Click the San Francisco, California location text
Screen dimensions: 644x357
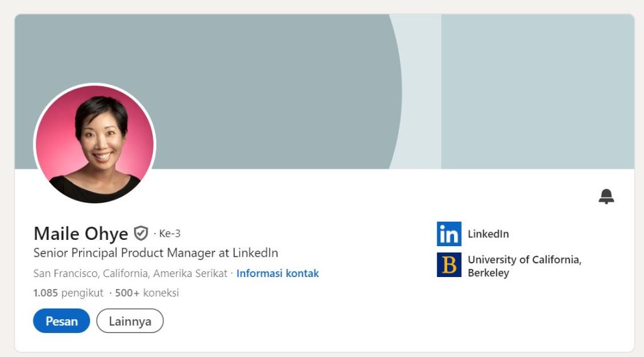pyautogui.click(x=130, y=273)
